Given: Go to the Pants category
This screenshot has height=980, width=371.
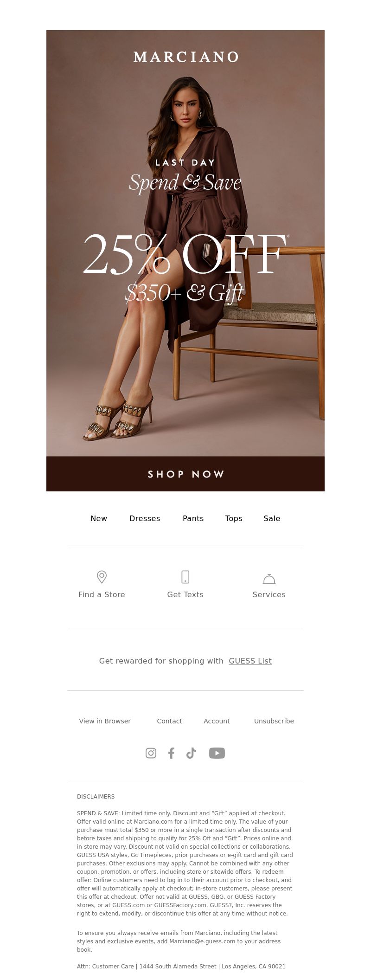Looking at the screenshot, I should coord(193,518).
